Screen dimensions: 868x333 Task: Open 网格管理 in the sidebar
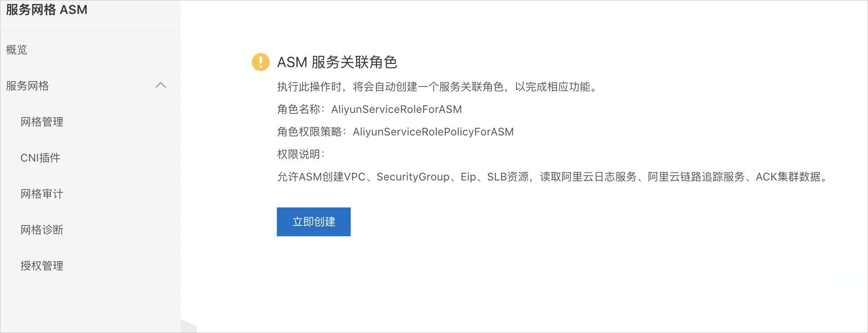(x=42, y=121)
